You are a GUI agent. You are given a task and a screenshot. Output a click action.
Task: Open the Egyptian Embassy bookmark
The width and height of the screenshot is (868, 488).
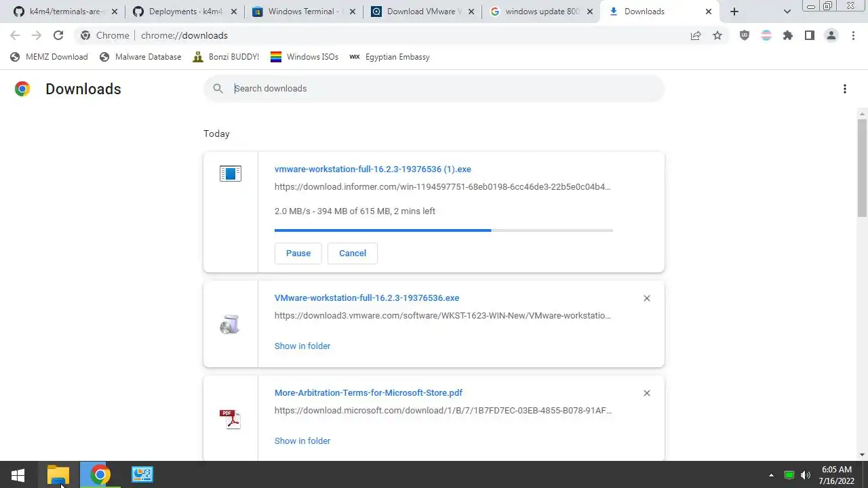click(x=389, y=57)
